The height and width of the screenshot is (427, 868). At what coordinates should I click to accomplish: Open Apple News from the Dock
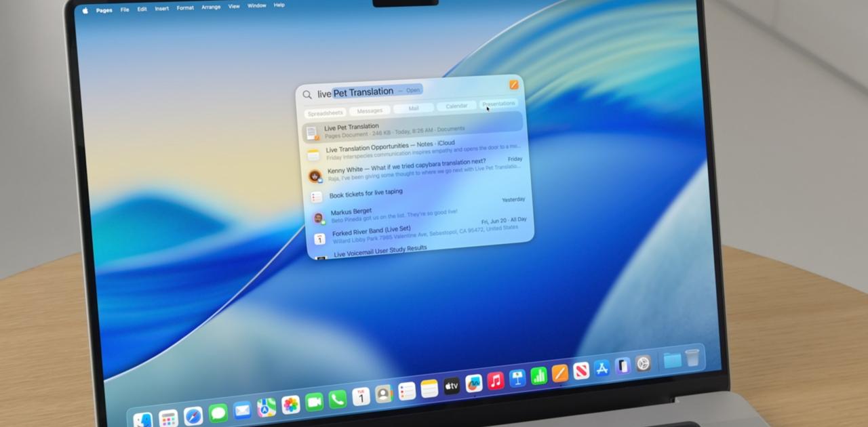click(x=581, y=371)
